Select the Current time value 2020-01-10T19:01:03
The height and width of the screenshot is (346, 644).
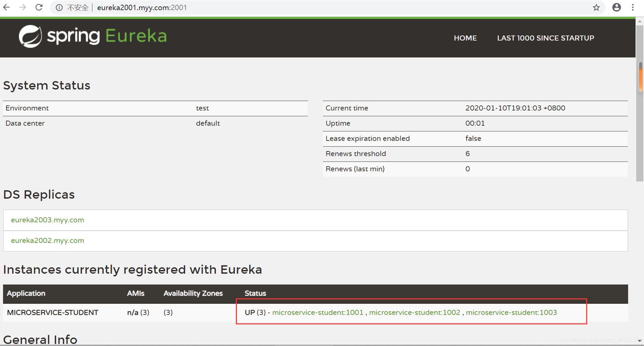coord(515,108)
